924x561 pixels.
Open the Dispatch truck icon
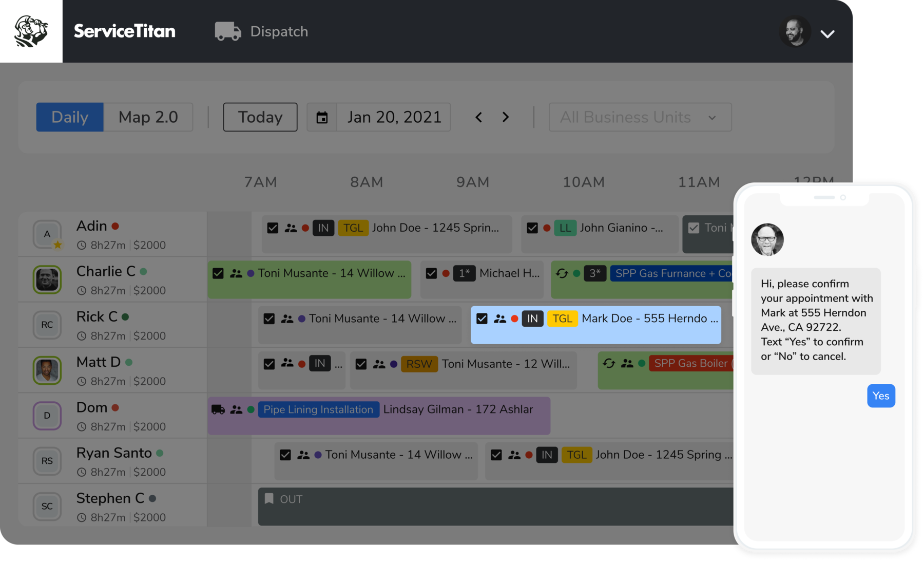(x=228, y=31)
